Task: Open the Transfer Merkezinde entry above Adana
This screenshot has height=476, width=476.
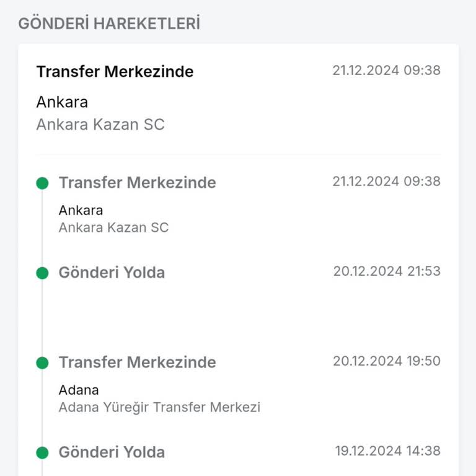Action: [x=137, y=363]
